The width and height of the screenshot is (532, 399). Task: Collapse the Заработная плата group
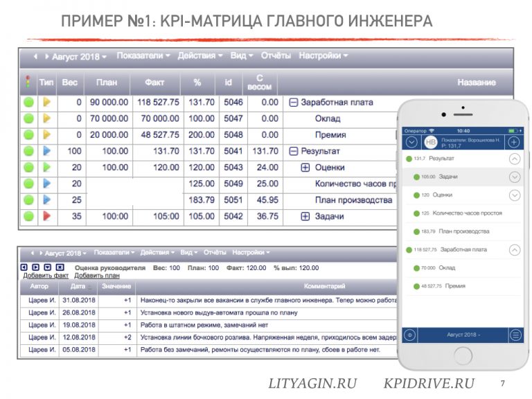[293, 103]
